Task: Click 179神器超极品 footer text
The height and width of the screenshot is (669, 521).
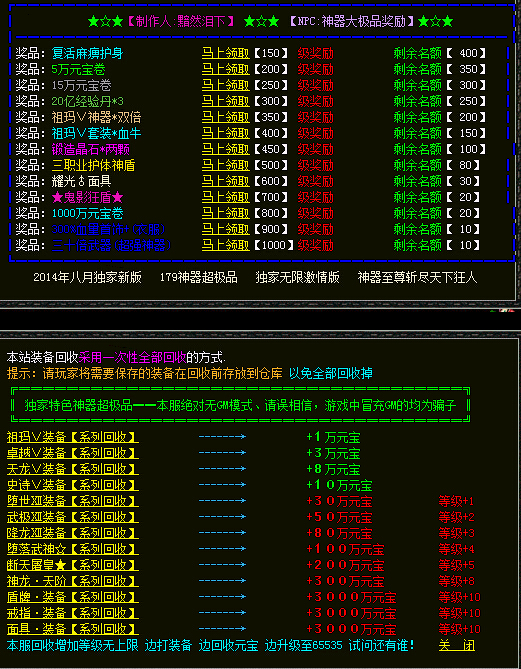Action: coord(199,278)
